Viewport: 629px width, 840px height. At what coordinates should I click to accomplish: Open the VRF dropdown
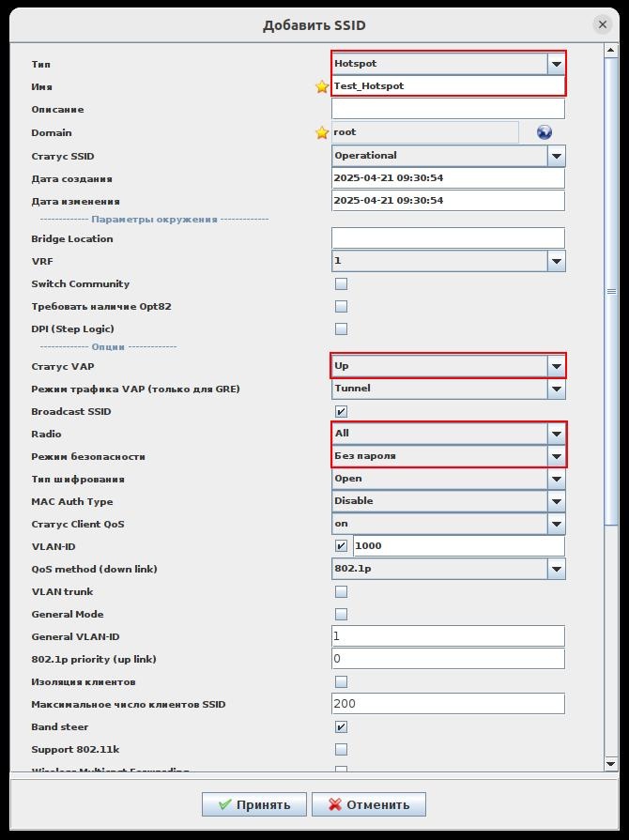[x=449, y=261]
